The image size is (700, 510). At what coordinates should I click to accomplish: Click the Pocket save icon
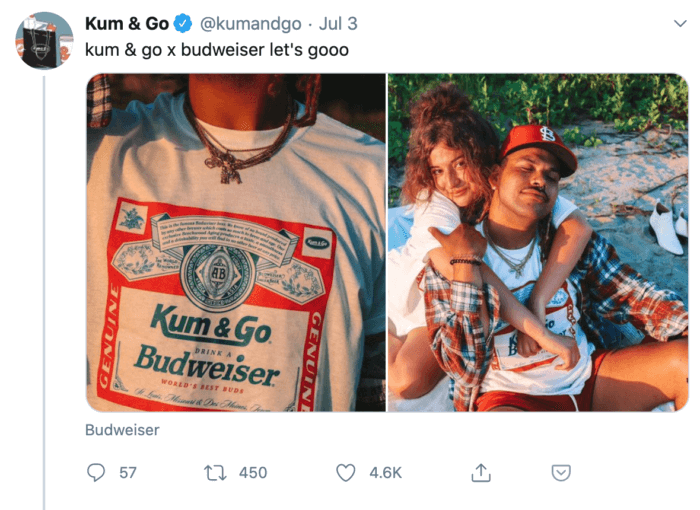click(562, 472)
